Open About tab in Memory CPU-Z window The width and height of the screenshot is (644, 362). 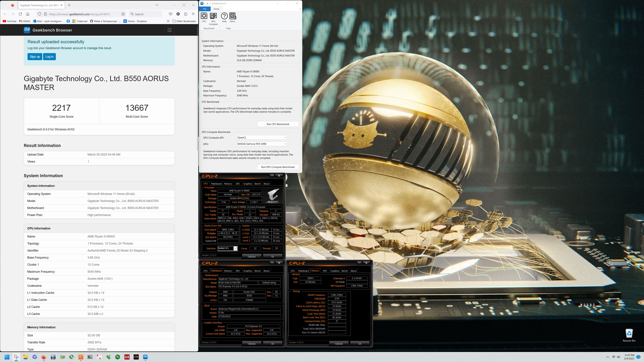(x=354, y=271)
